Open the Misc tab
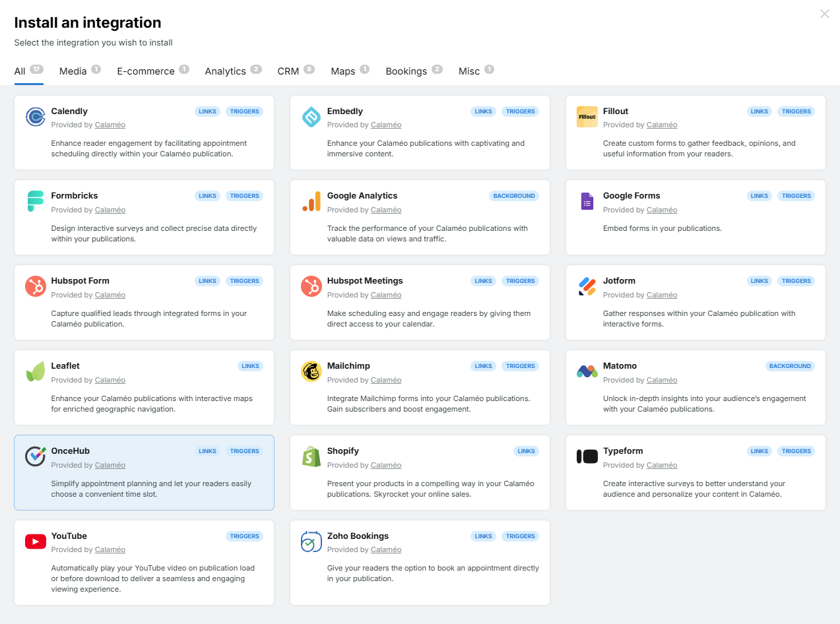The height and width of the screenshot is (624, 840). coord(476,71)
